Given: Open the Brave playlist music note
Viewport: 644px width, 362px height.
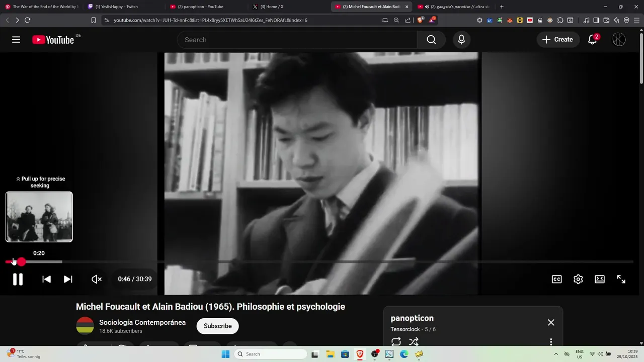Looking at the screenshot, I should point(586,20).
